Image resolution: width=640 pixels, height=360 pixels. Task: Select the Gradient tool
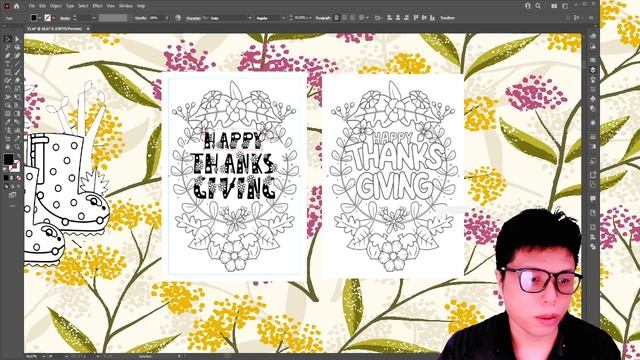point(17,113)
